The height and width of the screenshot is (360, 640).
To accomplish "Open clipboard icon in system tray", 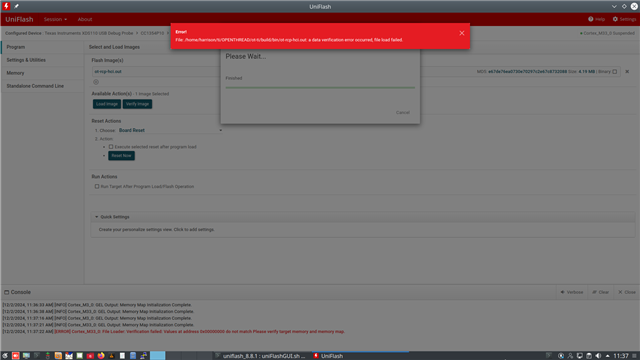I will [589, 356].
